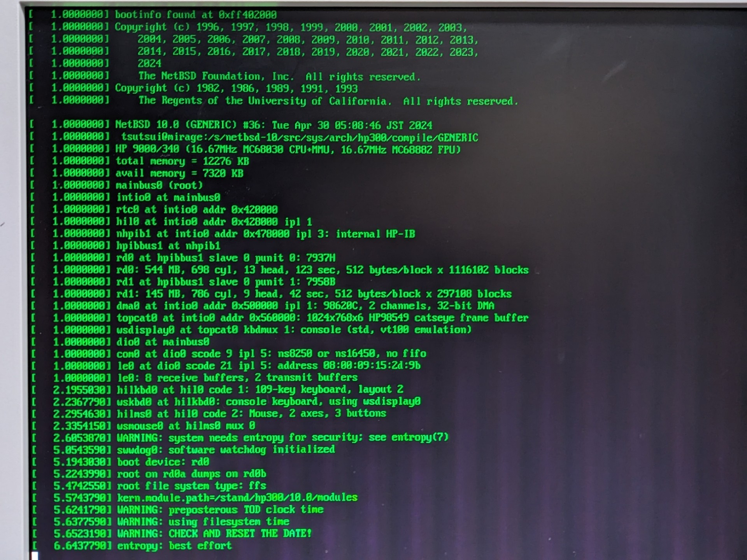Click the 'rd1: 145 MB' disk geometry line
This screenshot has height=560, width=747.
tap(314, 294)
